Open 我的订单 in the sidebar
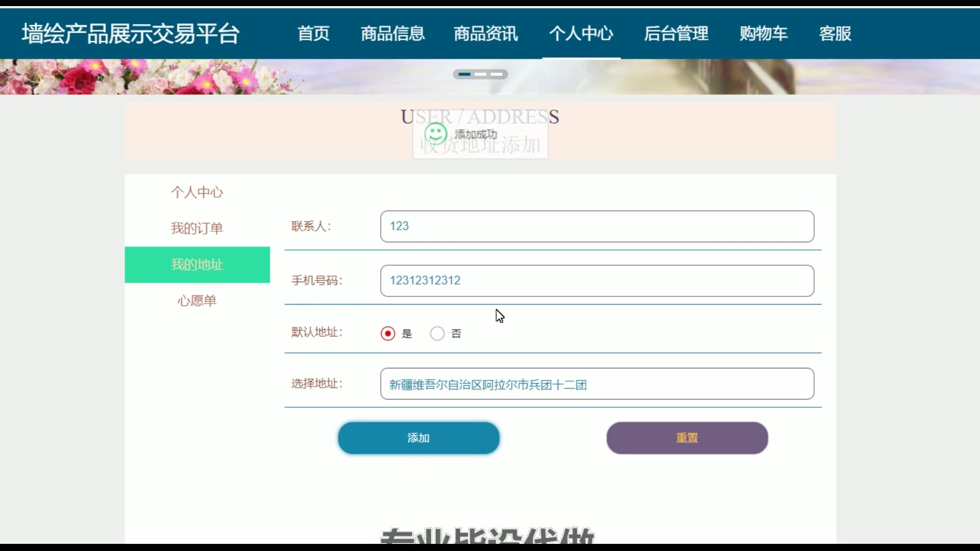This screenshot has height=551, width=980. 197,228
